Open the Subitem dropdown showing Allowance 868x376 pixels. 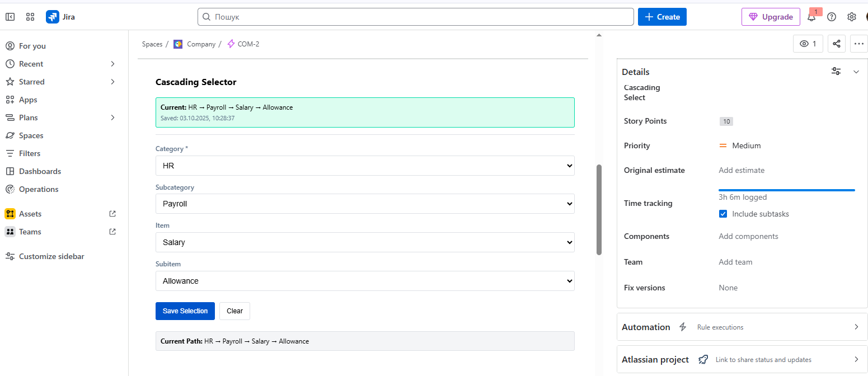point(365,281)
